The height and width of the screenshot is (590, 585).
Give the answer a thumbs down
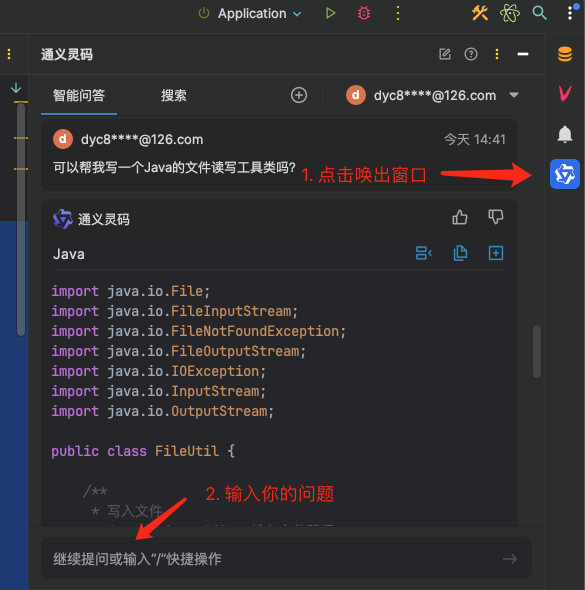coord(495,217)
